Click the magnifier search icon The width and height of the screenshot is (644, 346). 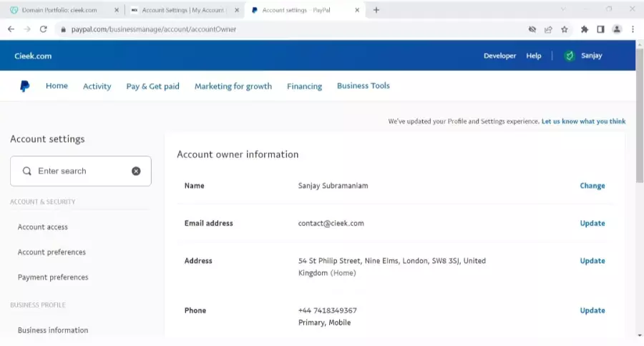pos(27,171)
